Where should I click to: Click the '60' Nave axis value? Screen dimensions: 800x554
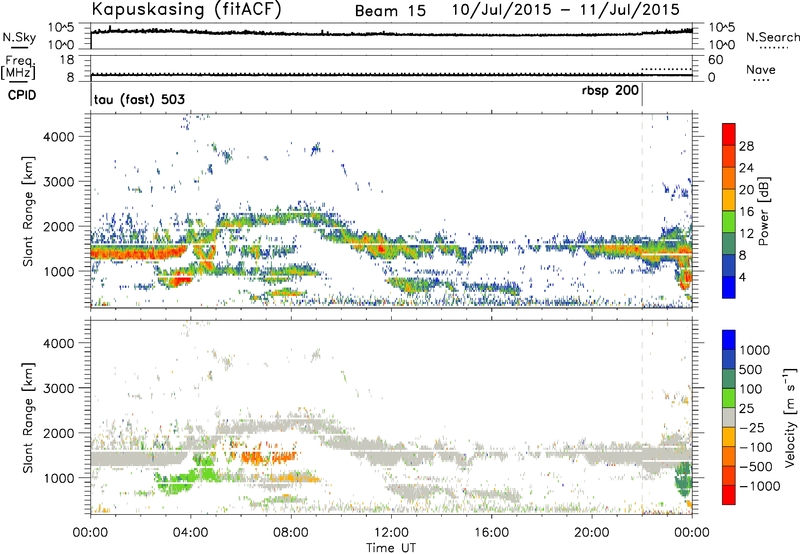point(715,60)
